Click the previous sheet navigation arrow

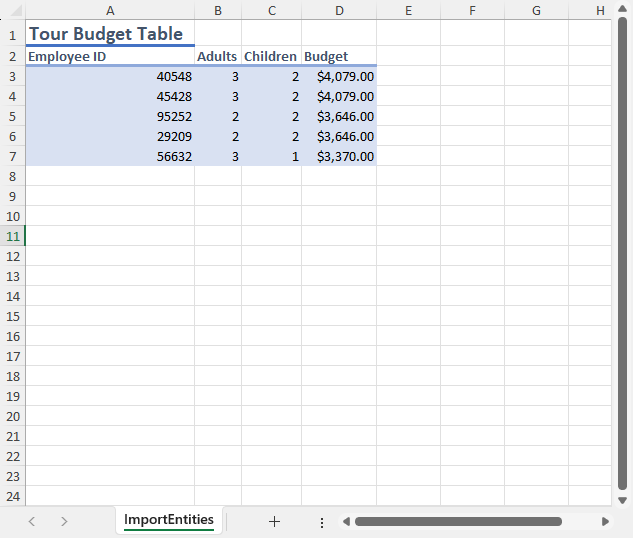pyautogui.click(x=32, y=521)
